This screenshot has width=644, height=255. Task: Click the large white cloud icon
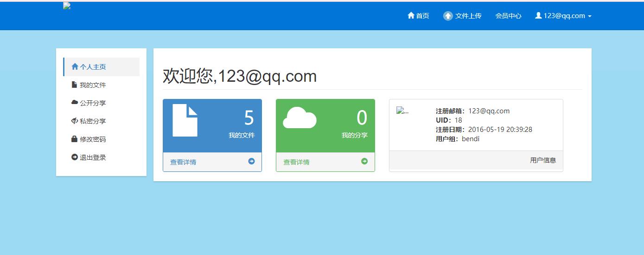tap(300, 118)
